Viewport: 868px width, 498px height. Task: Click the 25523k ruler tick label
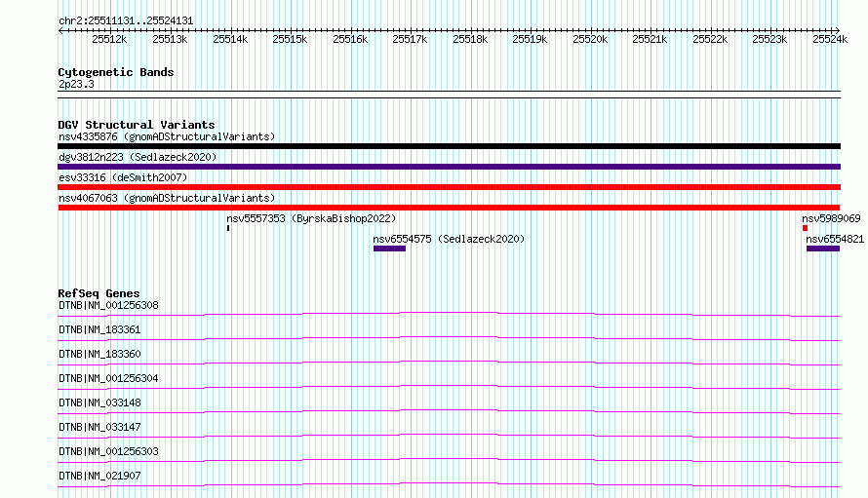[x=770, y=39]
